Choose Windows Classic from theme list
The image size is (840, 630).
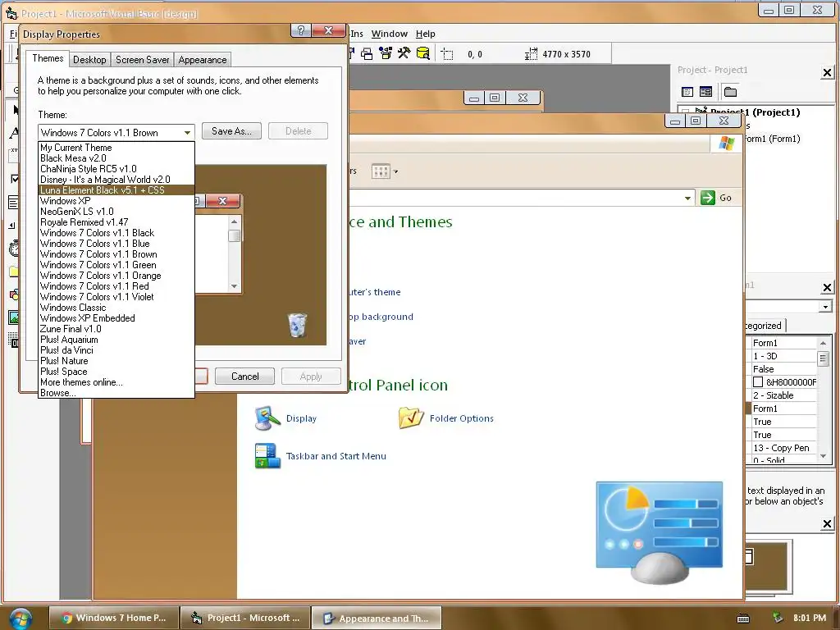pos(116,308)
